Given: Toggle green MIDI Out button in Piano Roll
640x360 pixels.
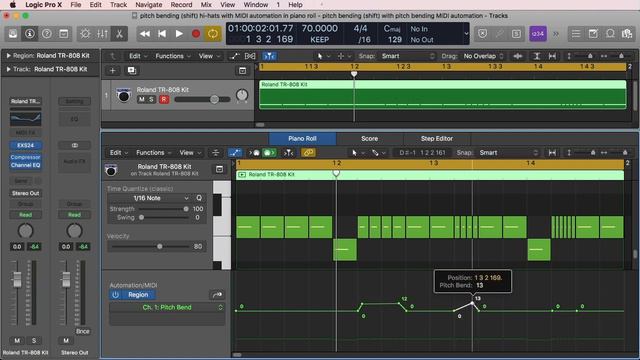Looking at the screenshot, I should pos(269,153).
